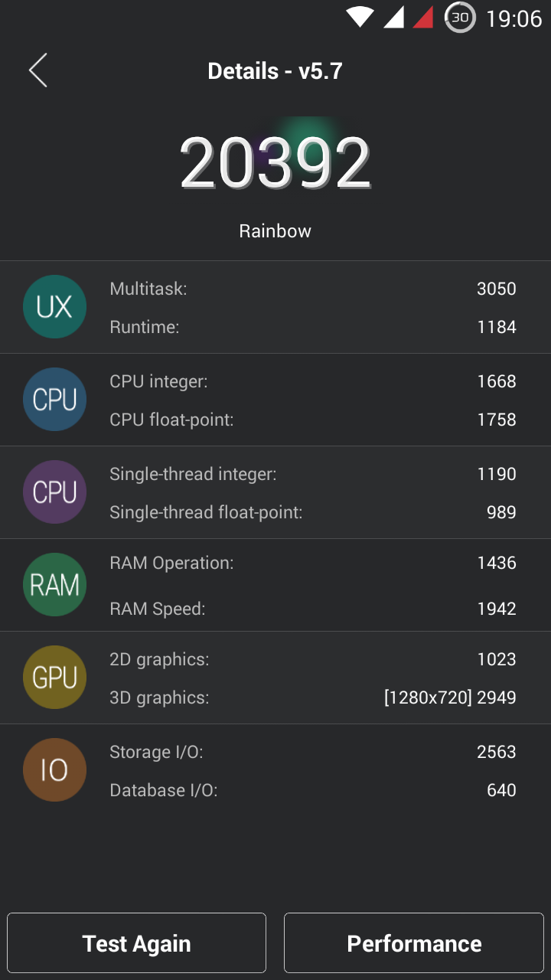551x980 pixels.
Task: Click the Test Again button
Action: click(x=137, y=943)
